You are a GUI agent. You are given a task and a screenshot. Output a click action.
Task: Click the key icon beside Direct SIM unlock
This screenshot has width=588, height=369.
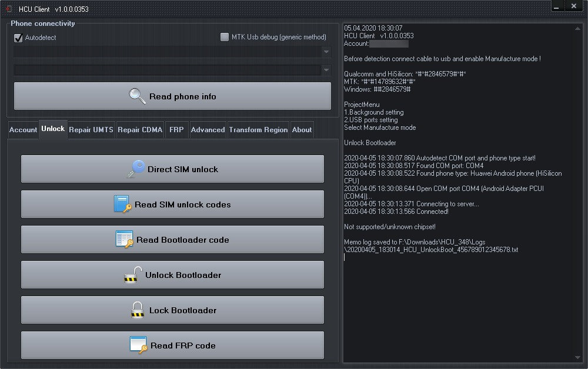tap(136, 169)
